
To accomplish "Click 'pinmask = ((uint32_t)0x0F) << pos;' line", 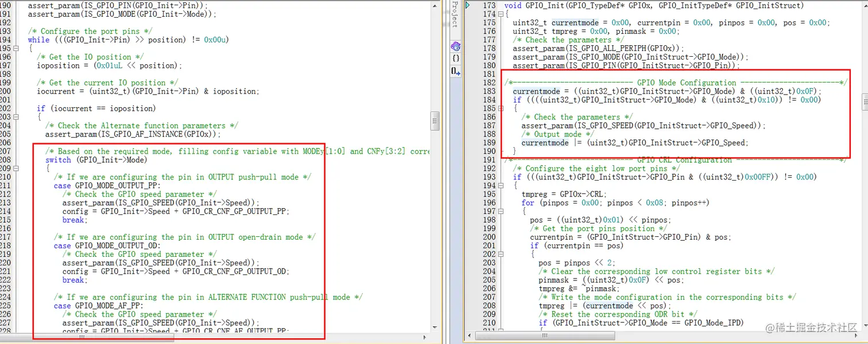I will 611,280.
